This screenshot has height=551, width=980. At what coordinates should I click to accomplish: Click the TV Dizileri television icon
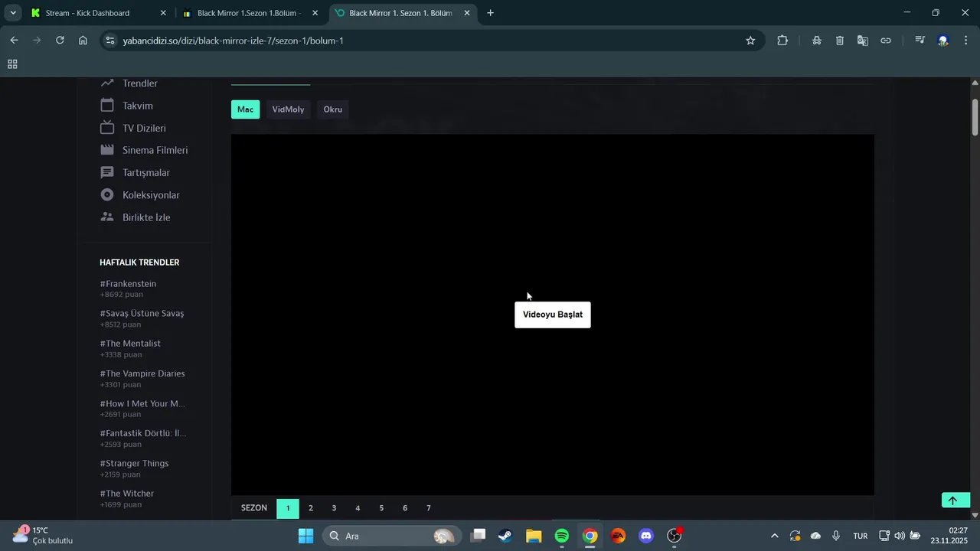click(107, 128)
